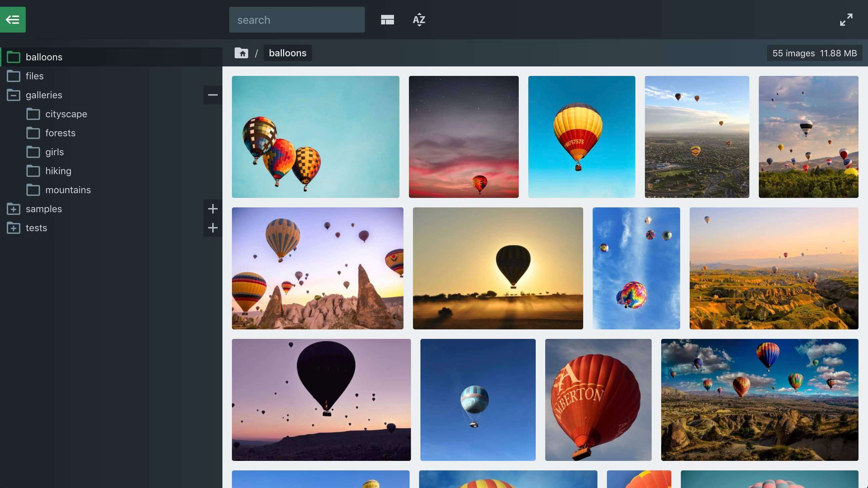Image resolution: width=868 pixels, height=488 pixels.
Task: Select the hiking gallery folder
Action: [x=58, y=170]
